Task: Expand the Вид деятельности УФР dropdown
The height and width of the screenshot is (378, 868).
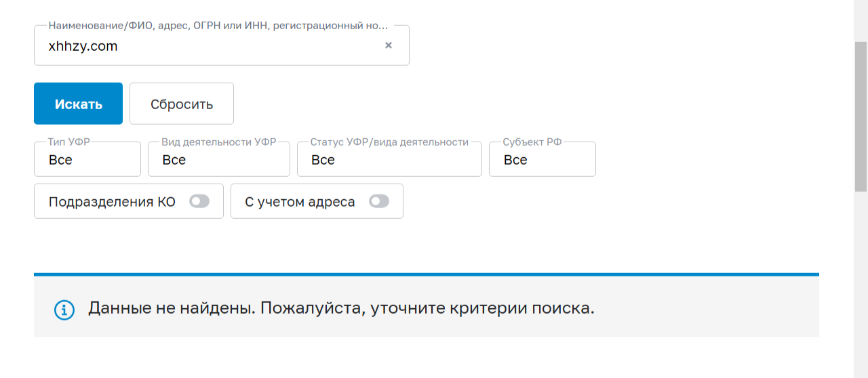Action: [219, 159]
